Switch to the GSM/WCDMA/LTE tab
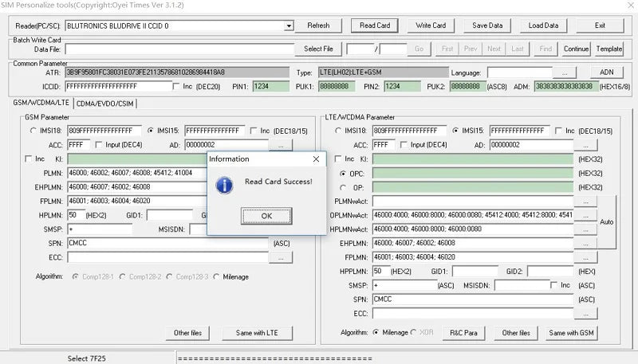 point(41,103)
